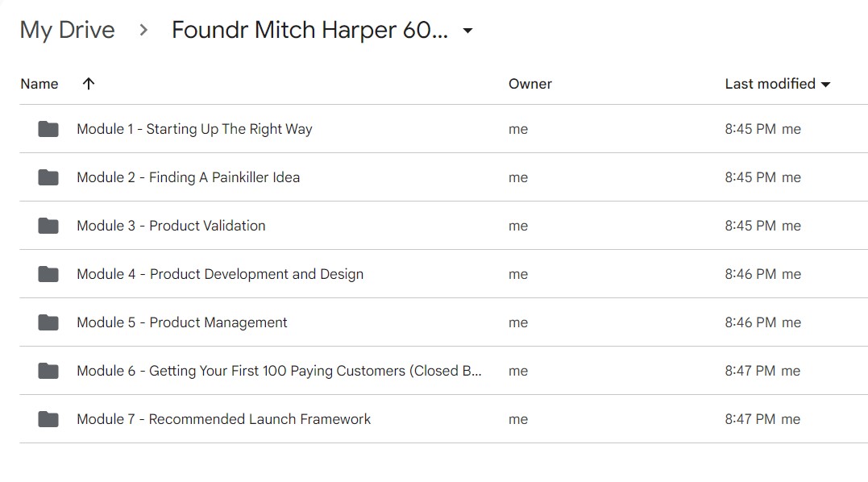The height and width of the screenshot is (482, 868).
Task: Click the Module 7 folder icon
Action: [x=48, y=419]
